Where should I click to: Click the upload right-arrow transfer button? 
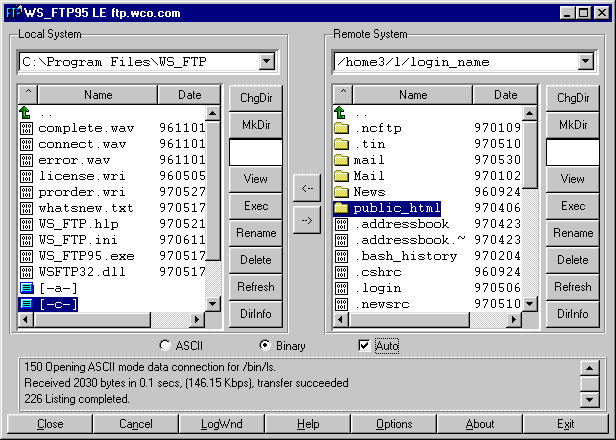click(x=307, y=220)
